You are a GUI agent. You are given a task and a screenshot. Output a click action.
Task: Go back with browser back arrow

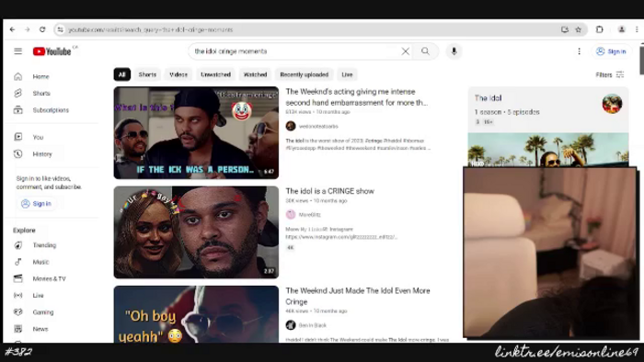point(12,29)
